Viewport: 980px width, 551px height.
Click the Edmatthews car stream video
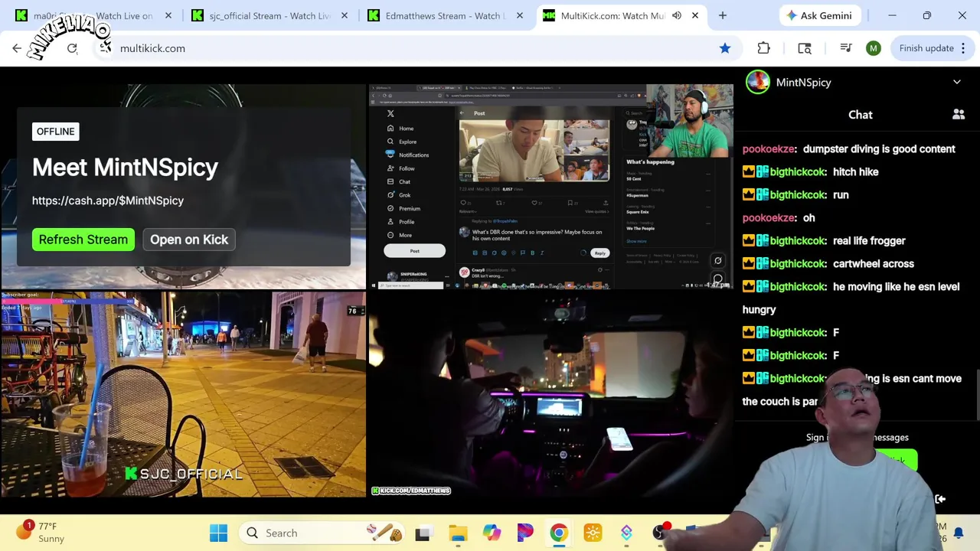tap(551, 394)
